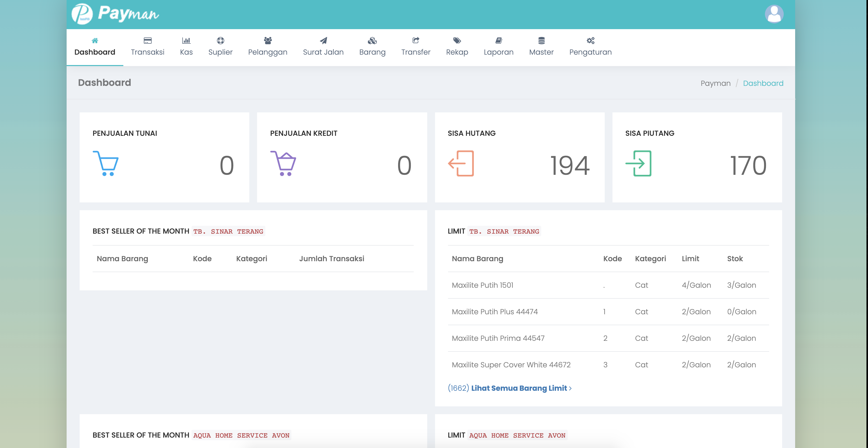Click the blue Penjualan Tunai cart icon

coord(105,163)
